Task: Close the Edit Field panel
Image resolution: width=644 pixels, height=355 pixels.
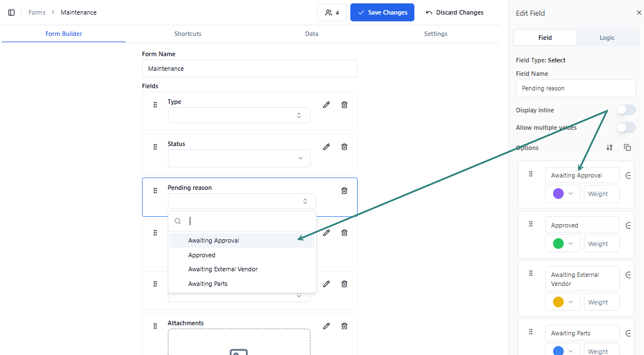Action: [638, 13]
